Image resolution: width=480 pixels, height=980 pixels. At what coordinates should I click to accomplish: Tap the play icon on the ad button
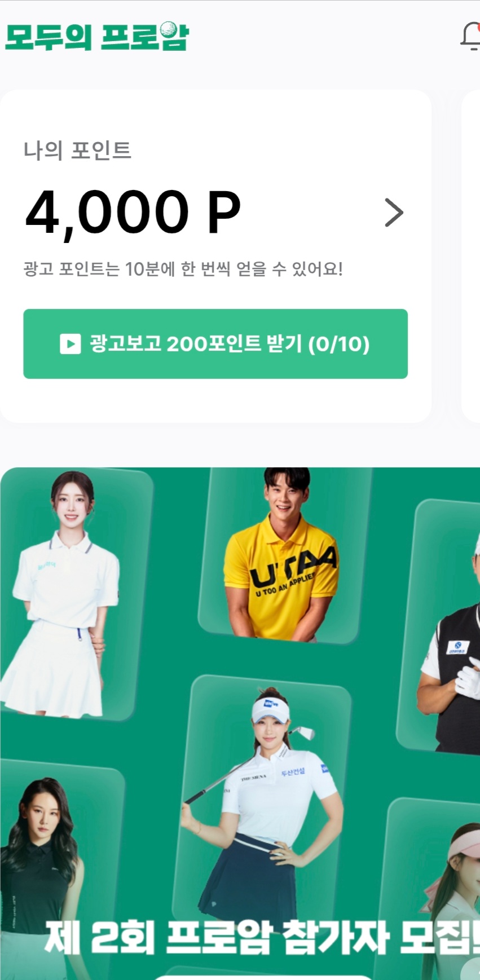pyautogui.click(x=70, y=344)
